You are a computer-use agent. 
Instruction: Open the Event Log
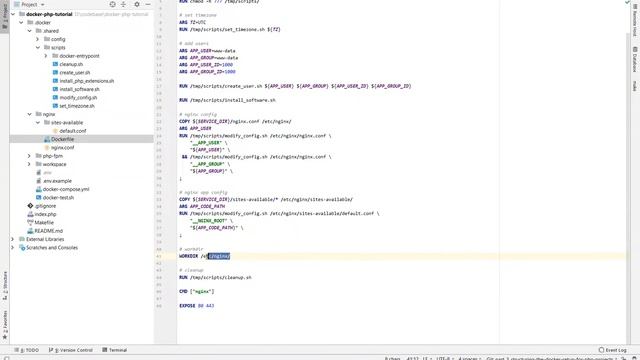click(612, 350)
